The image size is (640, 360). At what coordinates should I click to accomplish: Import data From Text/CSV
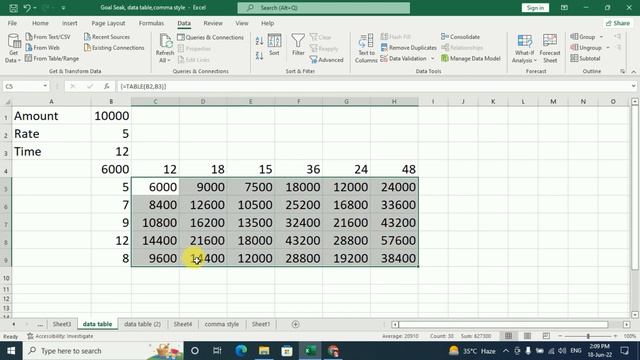(x=48, y=37)
